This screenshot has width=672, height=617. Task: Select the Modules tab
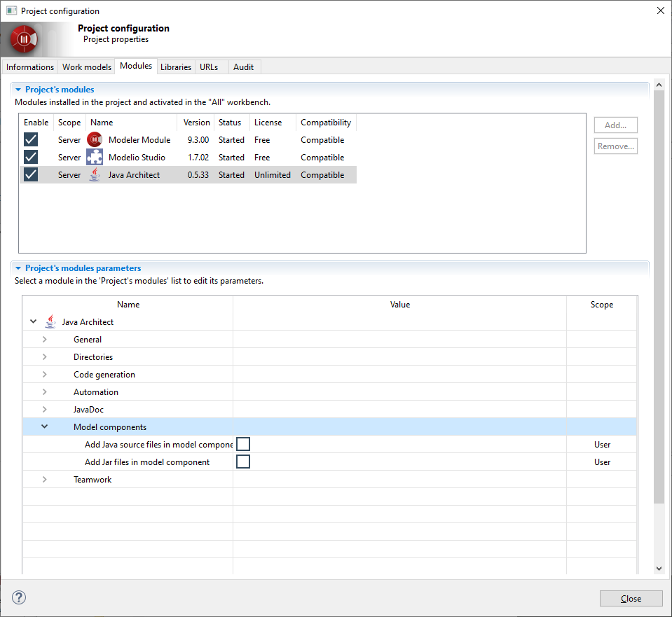[x=136, y=66]
